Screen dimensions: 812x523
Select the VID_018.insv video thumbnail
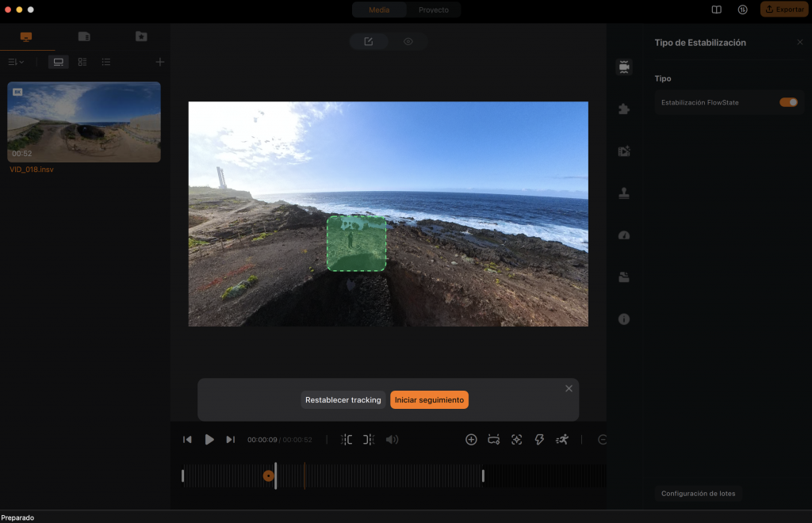(x=84, y=122)
